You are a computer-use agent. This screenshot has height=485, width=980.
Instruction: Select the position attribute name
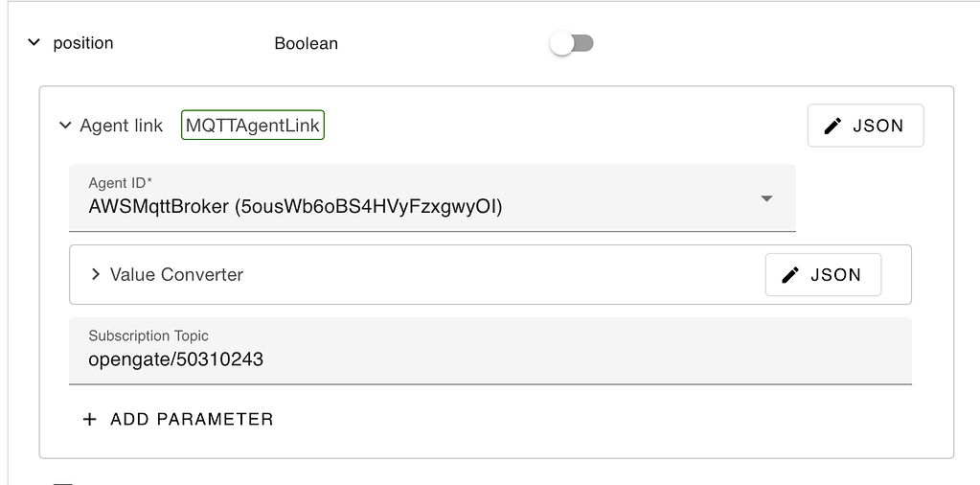[x=83, y=43]
